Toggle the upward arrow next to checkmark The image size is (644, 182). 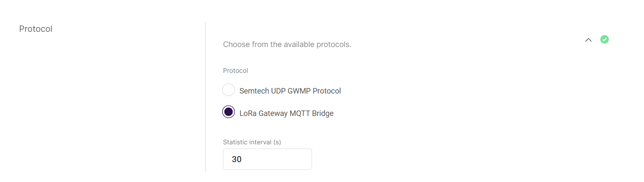point(588,40)
